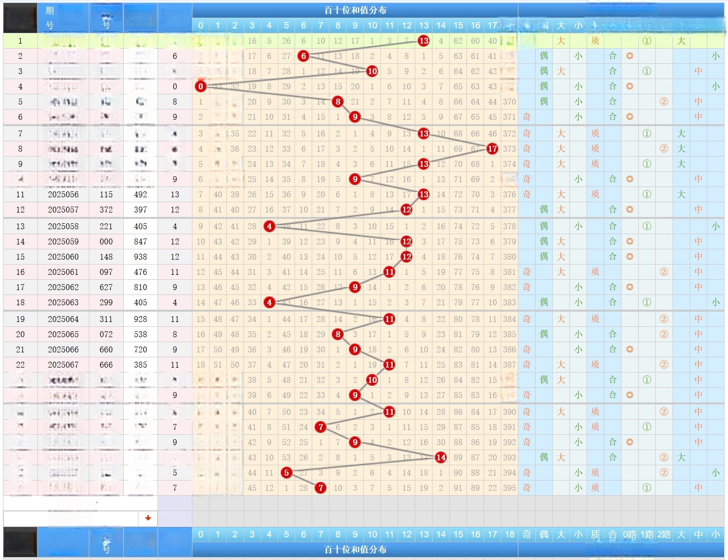The image size is (728, 560).
Task: Click the 大 marker in issue 2025056 row's last columns
Action: [681, 194]
